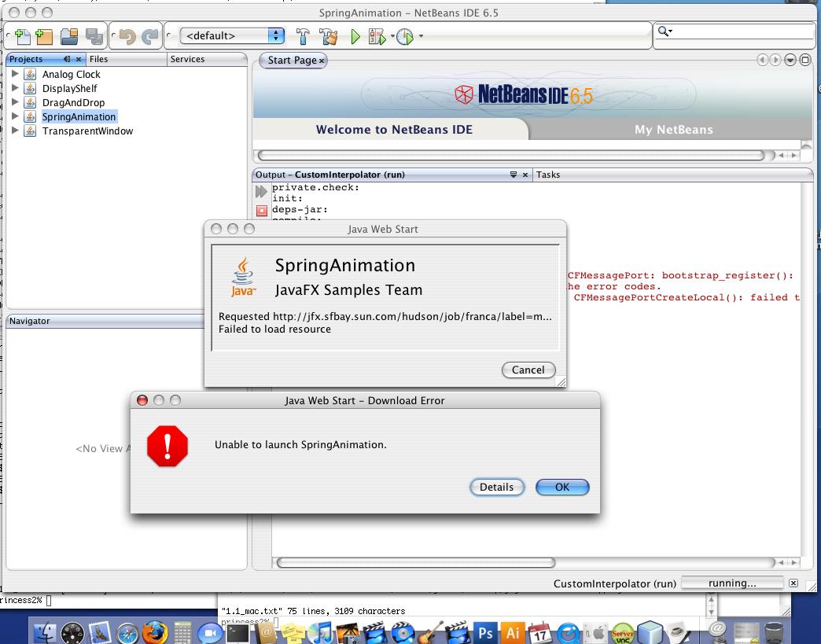Viewport: 821px width, 644px height.
Task: Click the Save All toolbar icon
Action: tap(95, 36)
